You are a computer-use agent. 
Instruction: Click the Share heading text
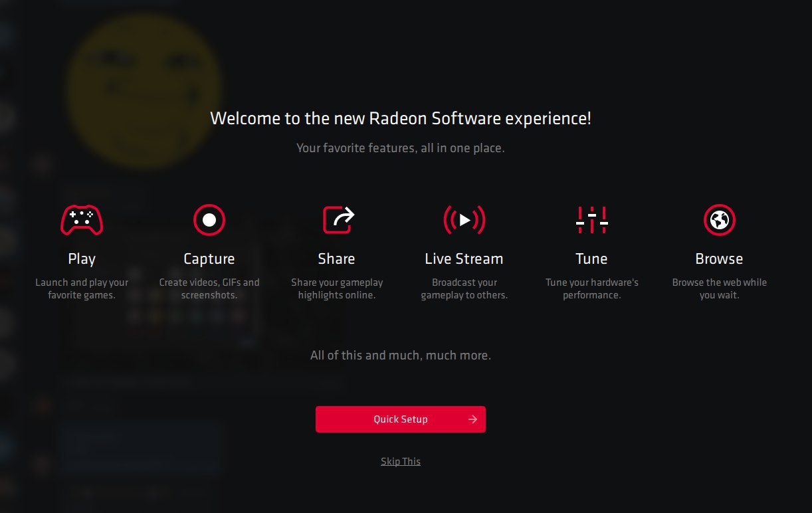click(336, 259)
